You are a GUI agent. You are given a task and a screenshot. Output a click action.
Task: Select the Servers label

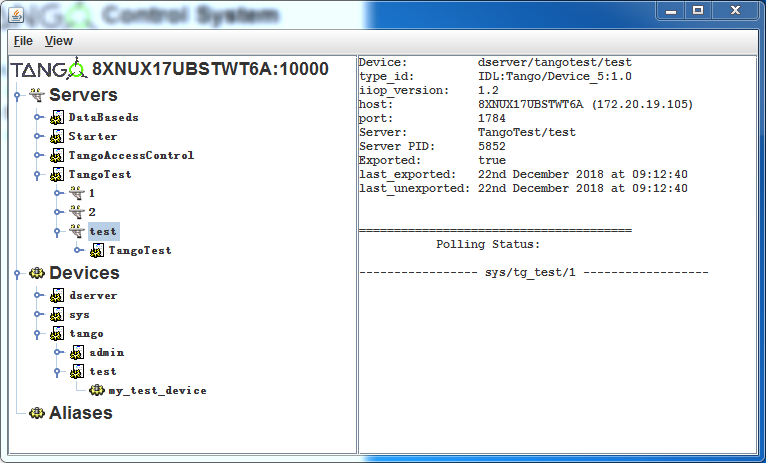83,95
